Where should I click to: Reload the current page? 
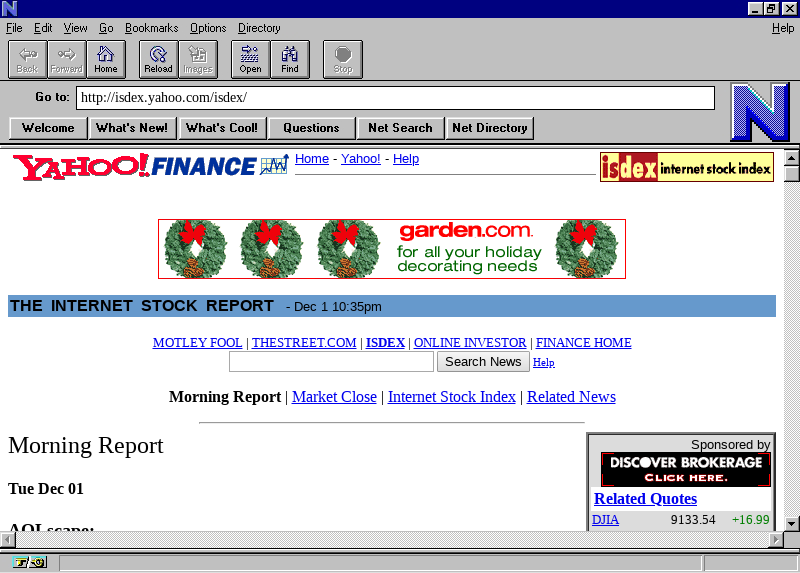pyautogui.click(x=158, y=59)
